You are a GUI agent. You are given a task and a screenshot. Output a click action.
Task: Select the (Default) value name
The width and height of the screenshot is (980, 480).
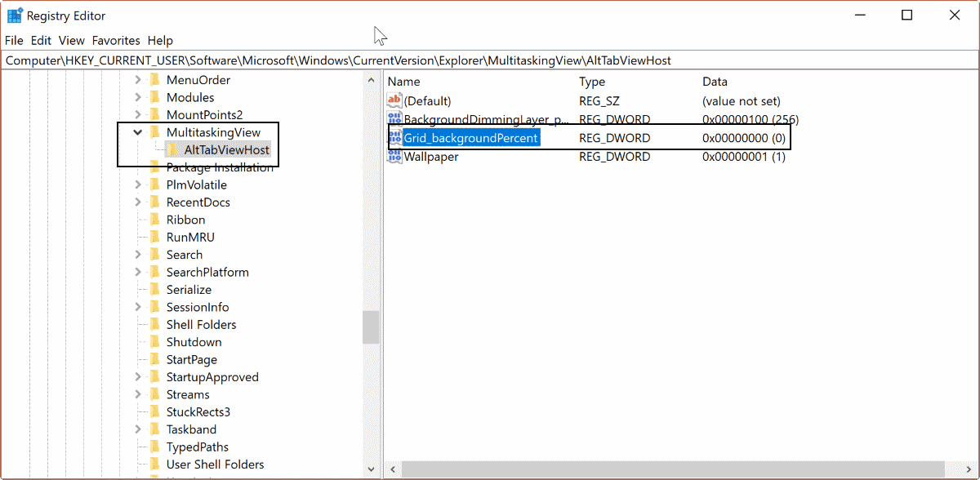click(428, 101)
